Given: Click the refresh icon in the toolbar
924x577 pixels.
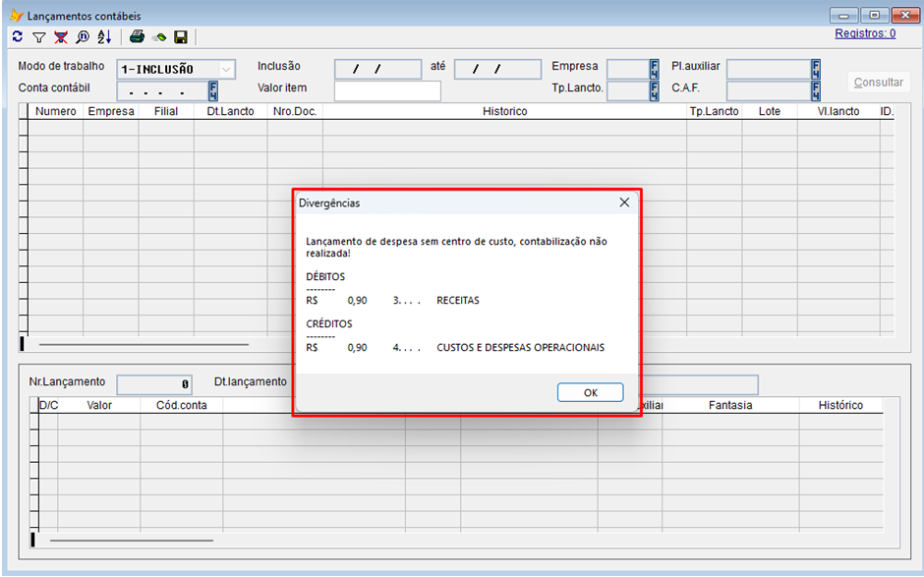Looking at the screenshot, I should point(17,36).
